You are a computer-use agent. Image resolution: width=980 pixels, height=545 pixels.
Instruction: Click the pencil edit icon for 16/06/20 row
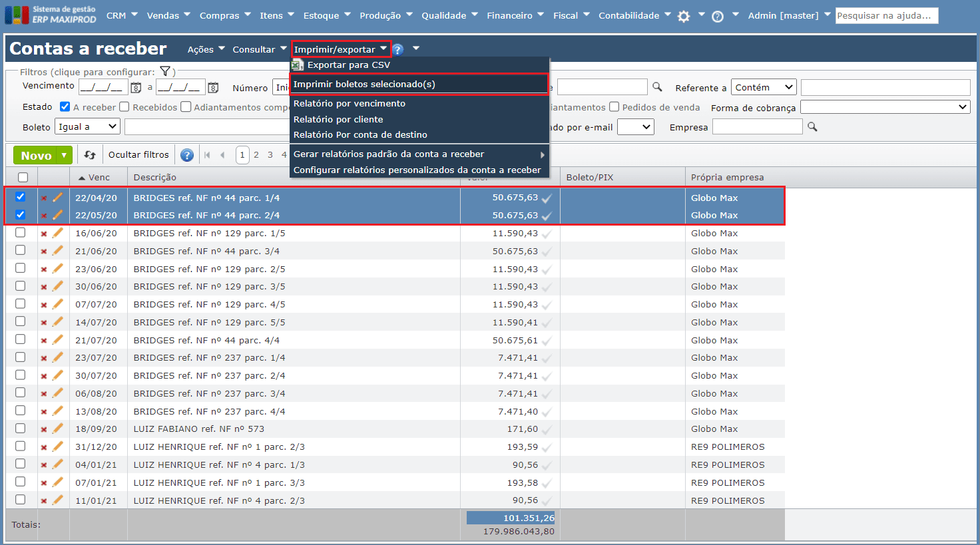pos(58,233)
